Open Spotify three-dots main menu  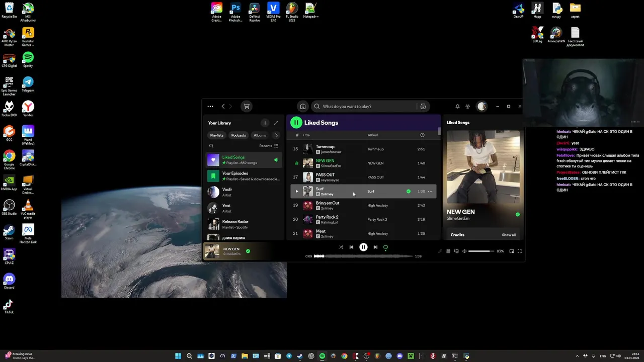[210, 107]
